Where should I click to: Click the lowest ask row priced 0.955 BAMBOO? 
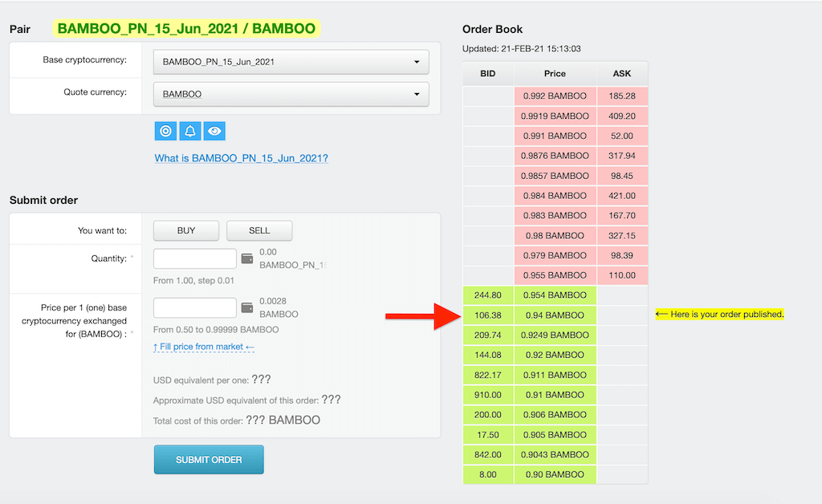click(x=555, y=275)
